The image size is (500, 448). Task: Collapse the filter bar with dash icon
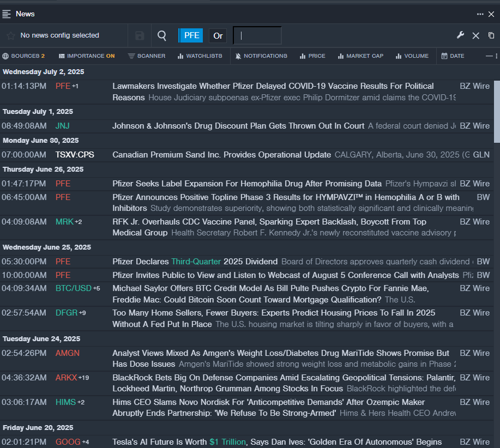pos(489,56)
